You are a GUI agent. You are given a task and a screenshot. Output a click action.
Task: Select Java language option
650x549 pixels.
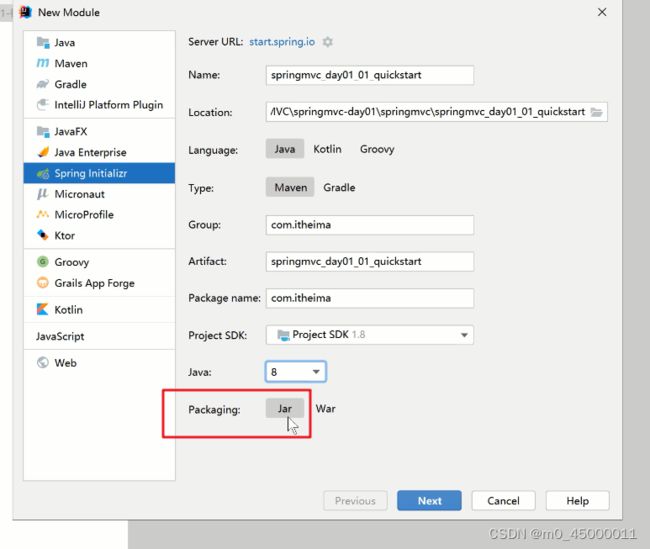click(285, 149)
